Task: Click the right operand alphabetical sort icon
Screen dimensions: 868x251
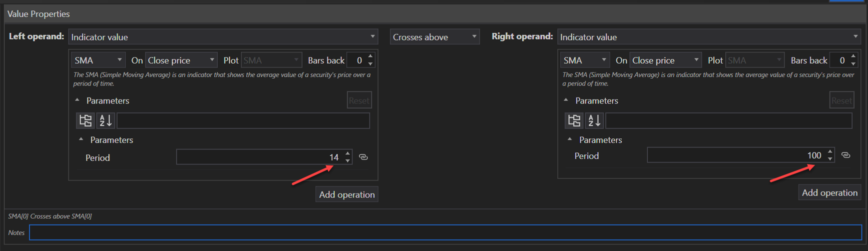Action: [x=594, y=120]
